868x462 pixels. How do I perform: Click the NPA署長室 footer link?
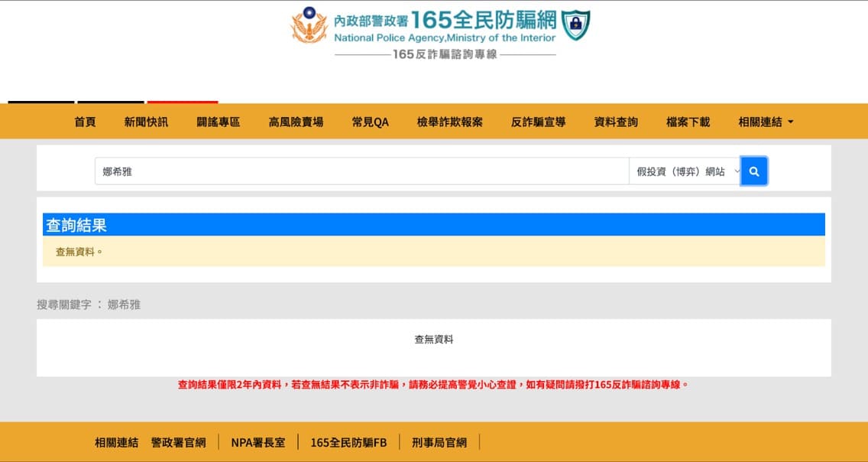click(x=258, y=442)
